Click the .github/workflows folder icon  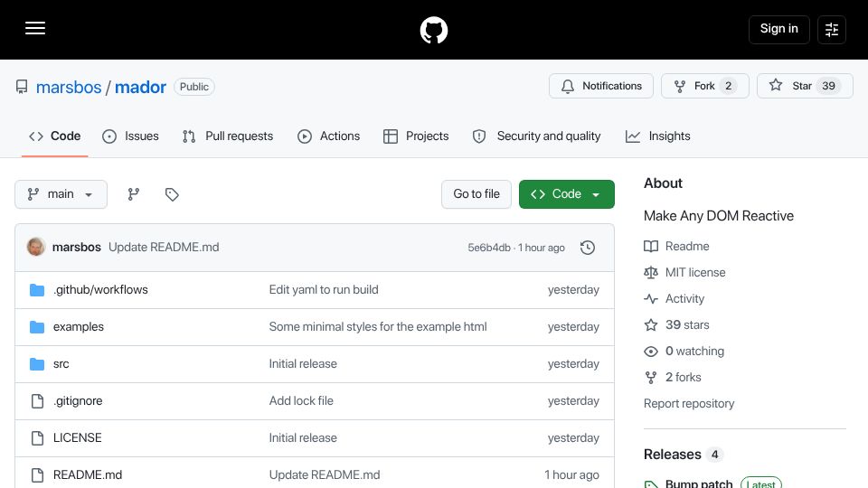37,290
